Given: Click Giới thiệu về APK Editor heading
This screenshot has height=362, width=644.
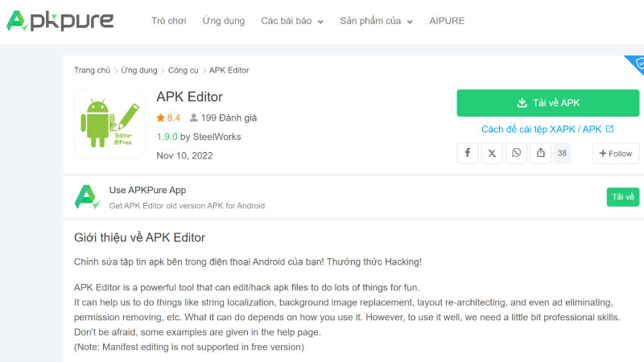Looking at the screenshot, I should click(x=139, y=237).
